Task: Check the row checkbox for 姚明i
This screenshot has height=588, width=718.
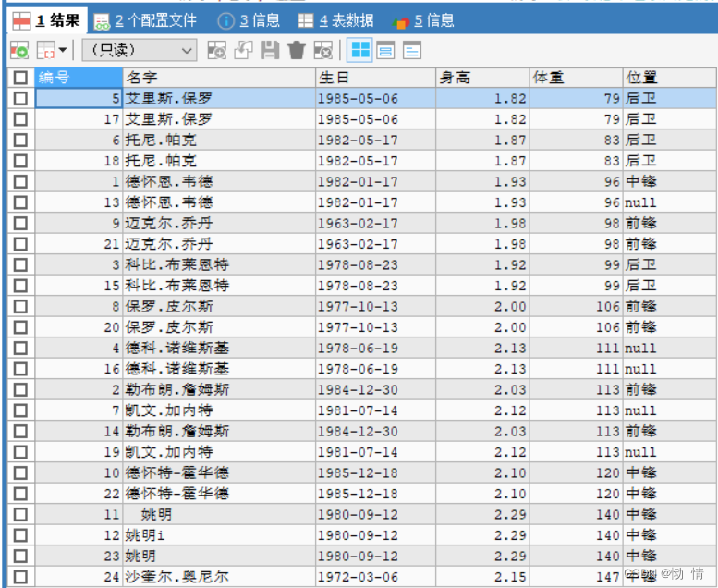Action: coord(20,535)
